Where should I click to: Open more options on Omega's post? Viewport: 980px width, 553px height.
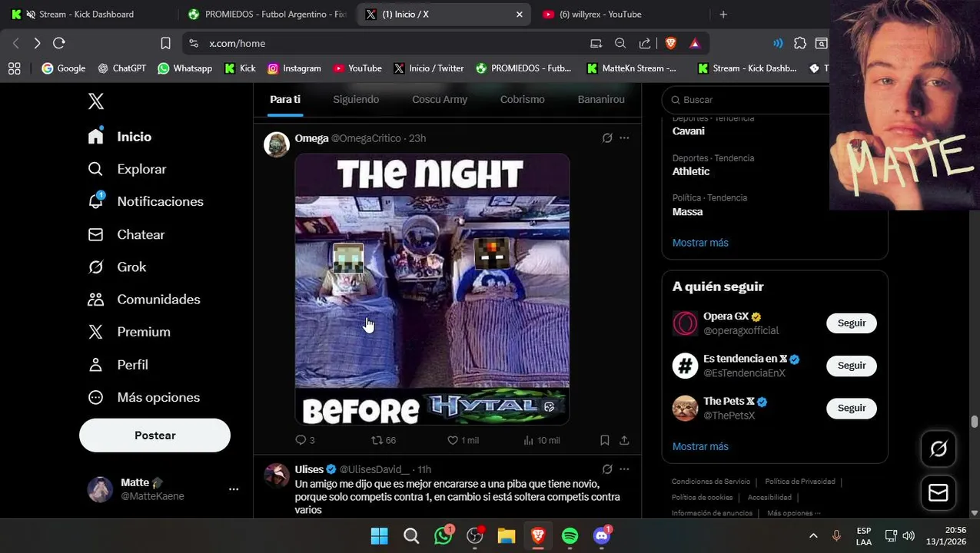[x=624, y=138]
